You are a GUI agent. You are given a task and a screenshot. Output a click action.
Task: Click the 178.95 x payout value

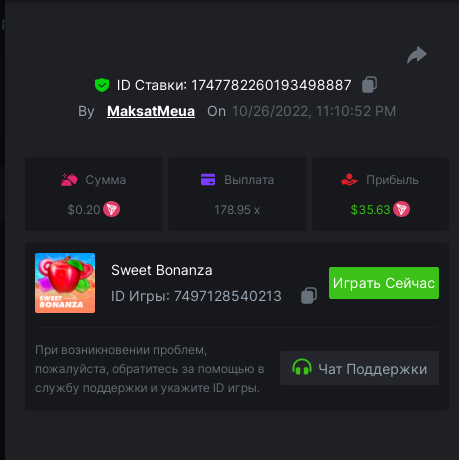tap(237, 210)
